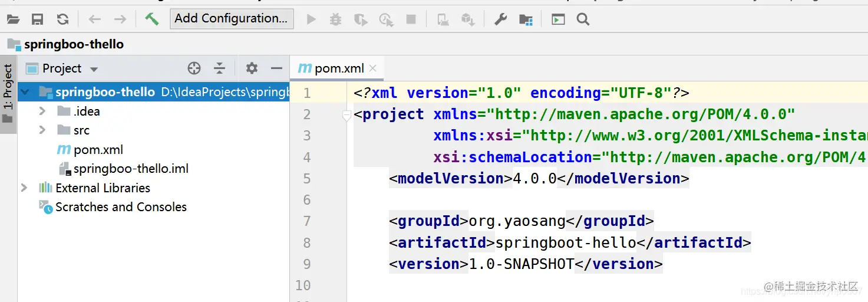Click the fold marker beside line 2

tap(346, 116)
